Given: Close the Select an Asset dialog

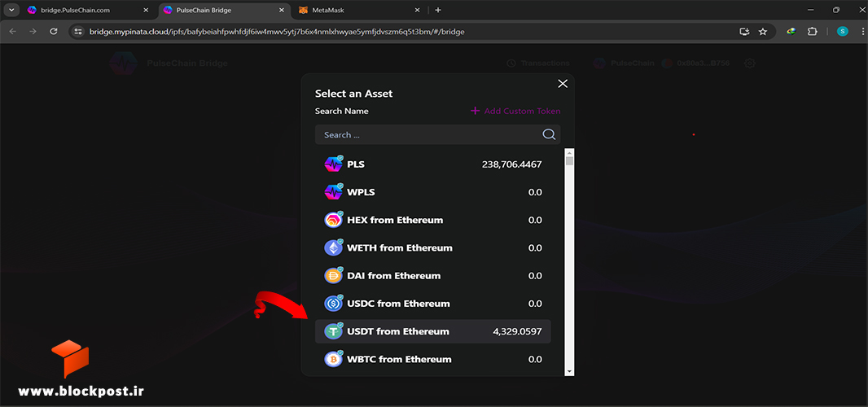Looking at the screenshot, I should pos(563,84).
